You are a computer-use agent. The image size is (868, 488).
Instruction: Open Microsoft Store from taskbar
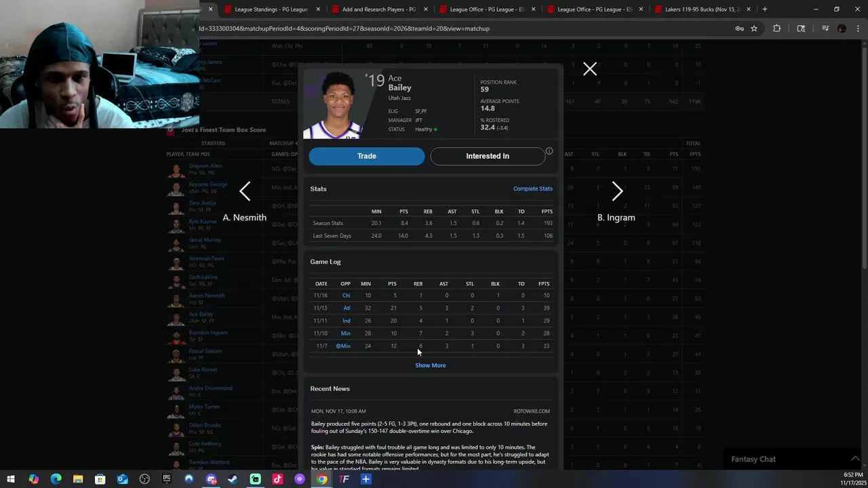click(x=100, y=479)
